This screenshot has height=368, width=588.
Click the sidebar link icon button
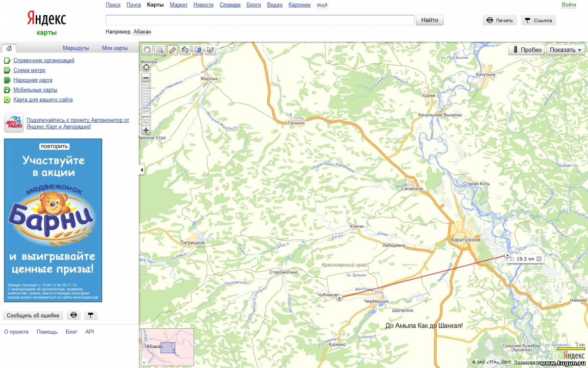click(x=90, y=315)
